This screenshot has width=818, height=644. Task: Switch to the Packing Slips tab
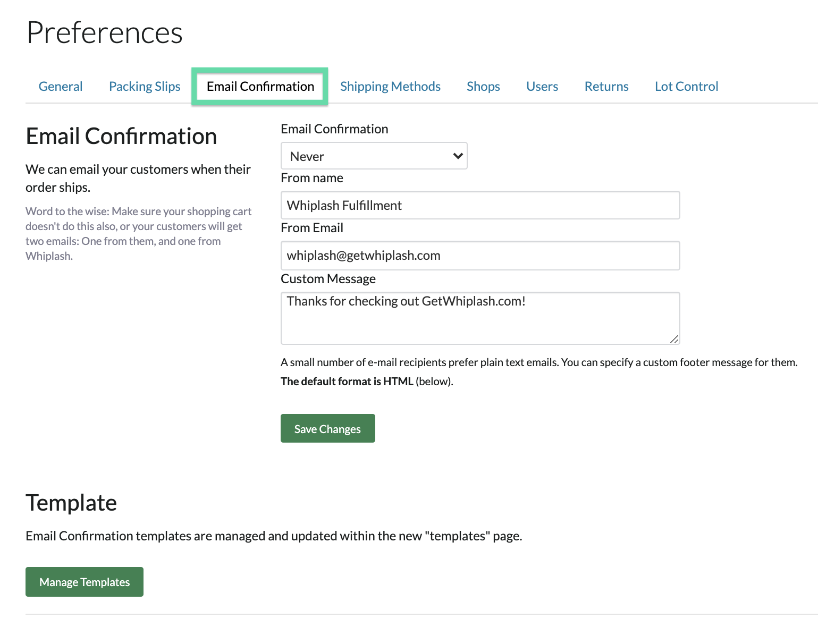tap(145, 86)
